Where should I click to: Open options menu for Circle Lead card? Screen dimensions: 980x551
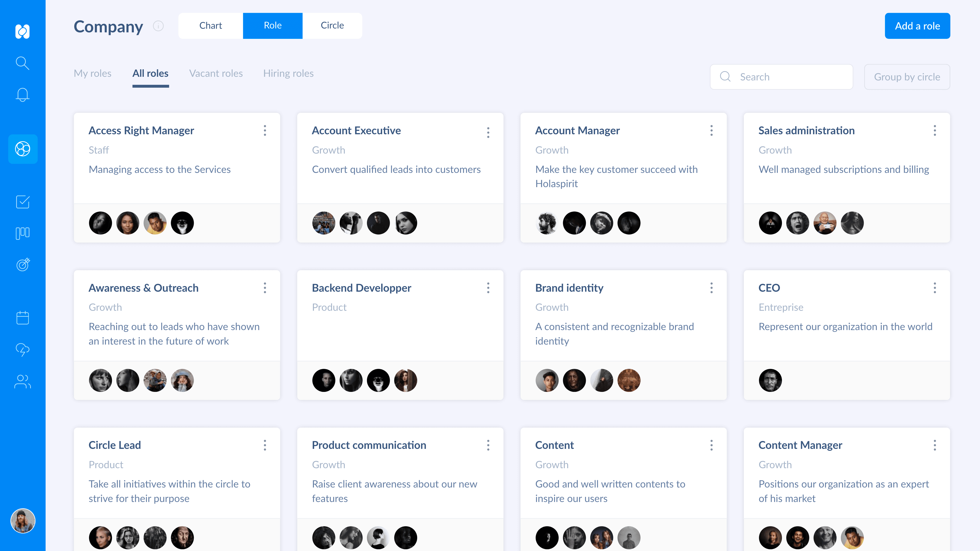coord(265,445)
